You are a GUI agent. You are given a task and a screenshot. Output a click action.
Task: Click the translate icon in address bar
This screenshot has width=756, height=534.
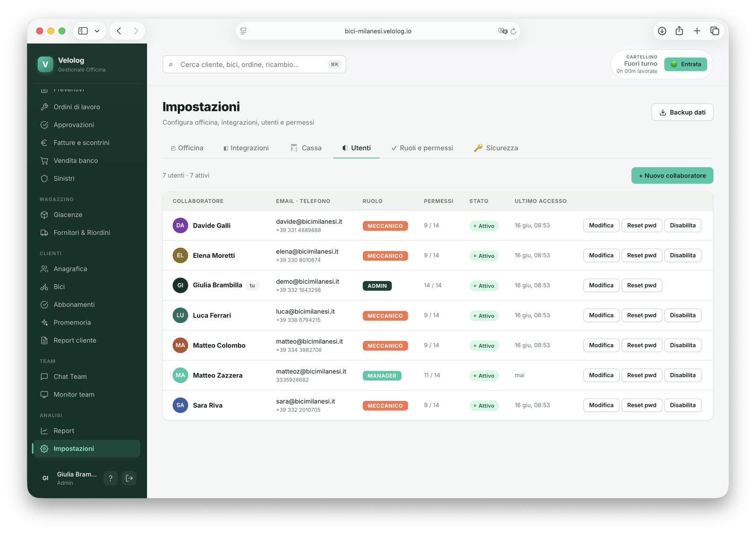(503, 31)
